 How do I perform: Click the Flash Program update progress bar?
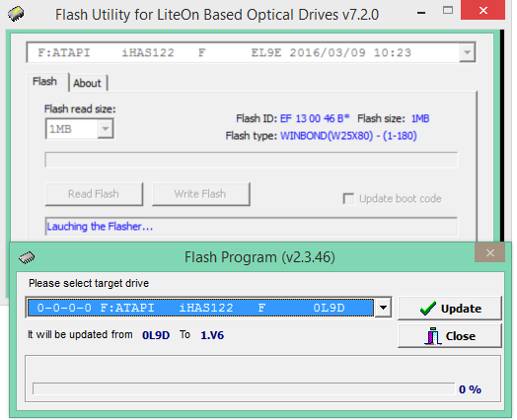point(244,388)
